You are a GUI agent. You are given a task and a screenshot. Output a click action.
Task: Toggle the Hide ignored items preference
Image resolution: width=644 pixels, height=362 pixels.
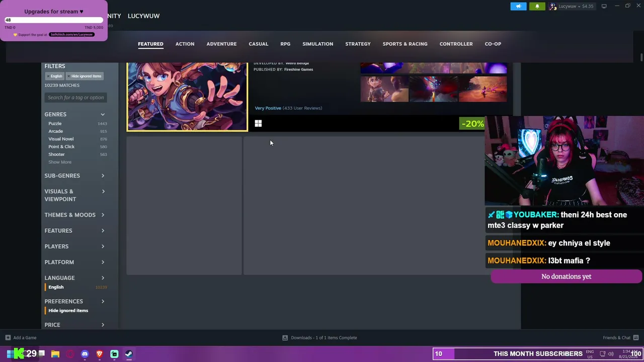(x=68, y=311)
